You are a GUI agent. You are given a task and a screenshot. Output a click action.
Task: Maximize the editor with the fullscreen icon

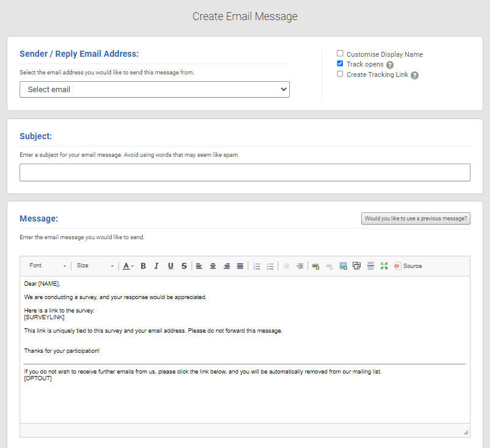coord(384,266)
